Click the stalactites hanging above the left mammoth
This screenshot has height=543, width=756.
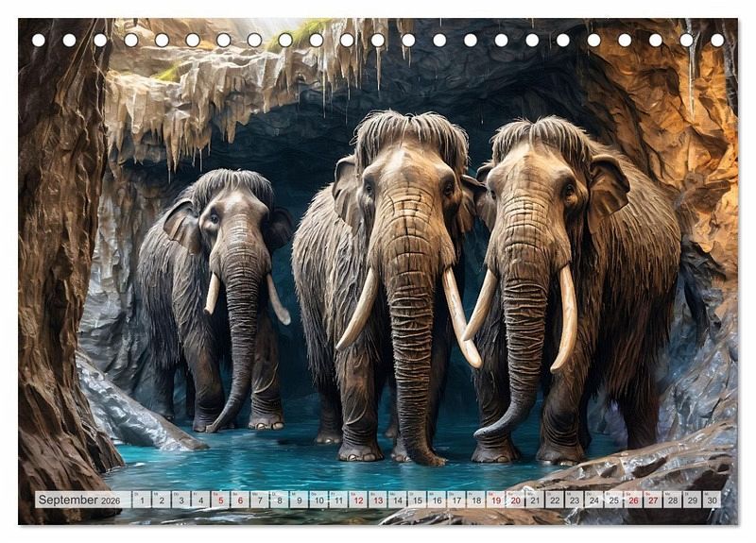189,113
